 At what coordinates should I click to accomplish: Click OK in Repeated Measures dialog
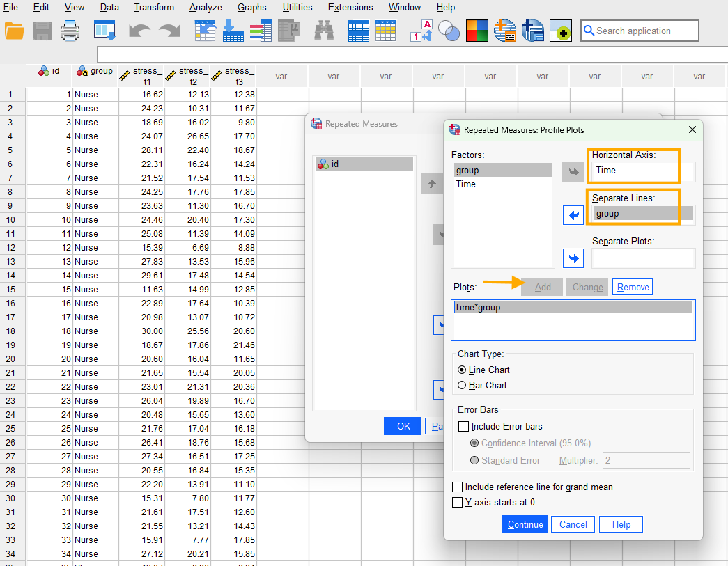403,426
